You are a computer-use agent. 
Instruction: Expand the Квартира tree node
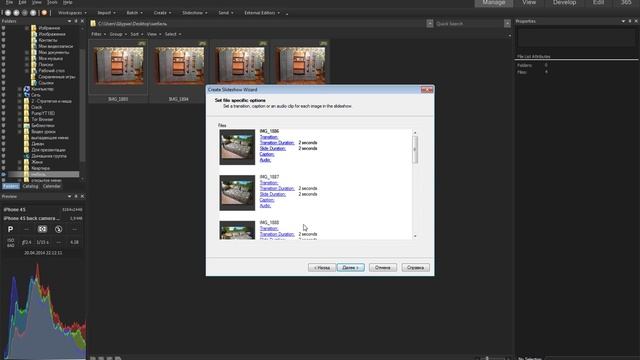[x=20, y=168]
